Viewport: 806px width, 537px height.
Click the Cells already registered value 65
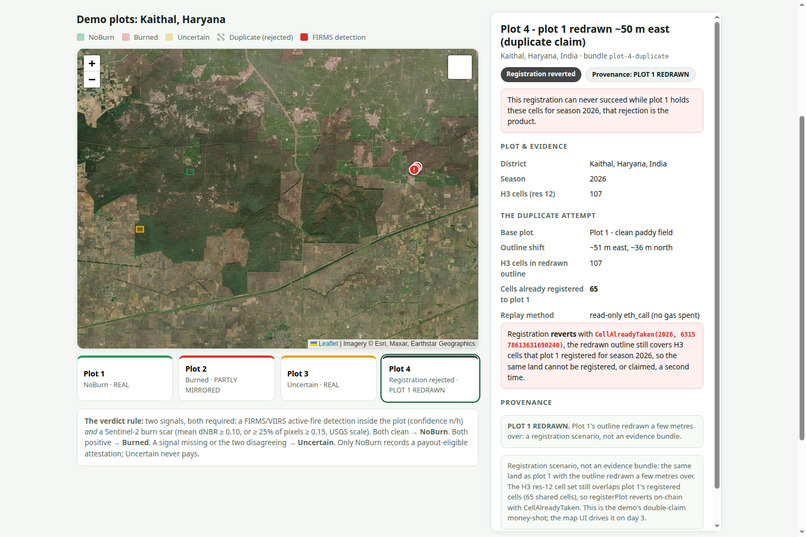594,289
